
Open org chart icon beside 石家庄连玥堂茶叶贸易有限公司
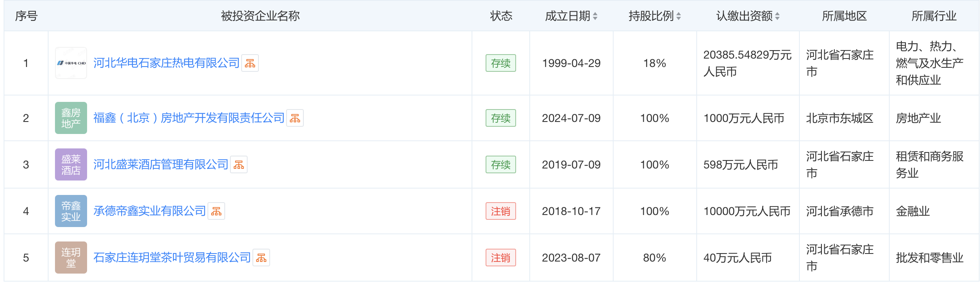point(261,258)
